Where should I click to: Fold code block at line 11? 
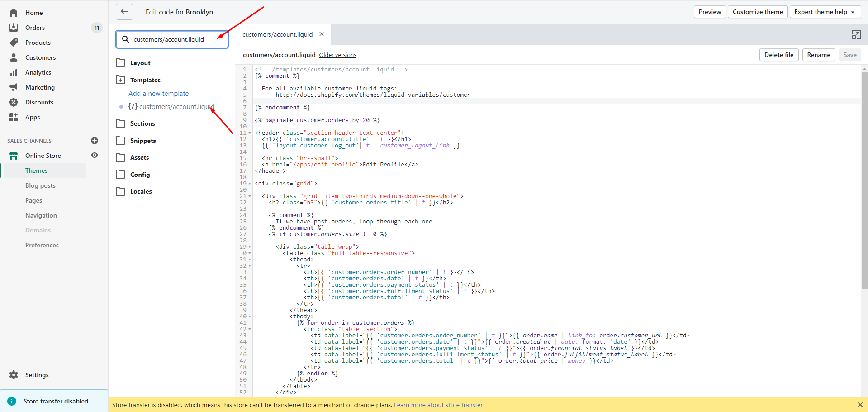pos(250,133)
